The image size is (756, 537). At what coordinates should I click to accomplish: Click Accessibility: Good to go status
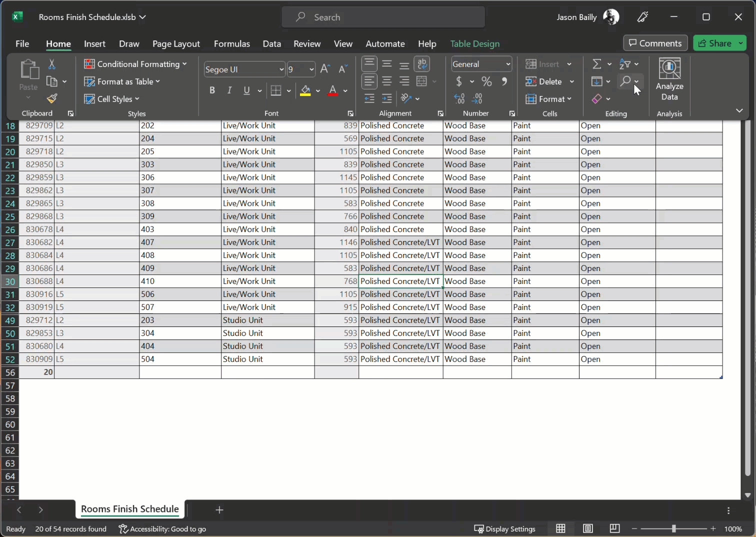(x=162, y=529)
